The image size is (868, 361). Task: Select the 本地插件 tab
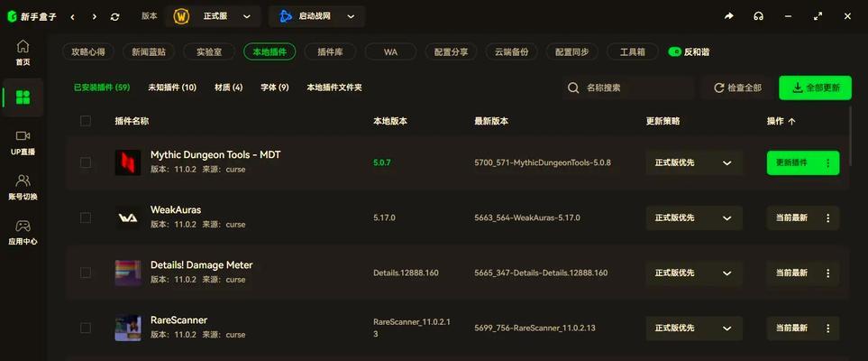[270, 52]
